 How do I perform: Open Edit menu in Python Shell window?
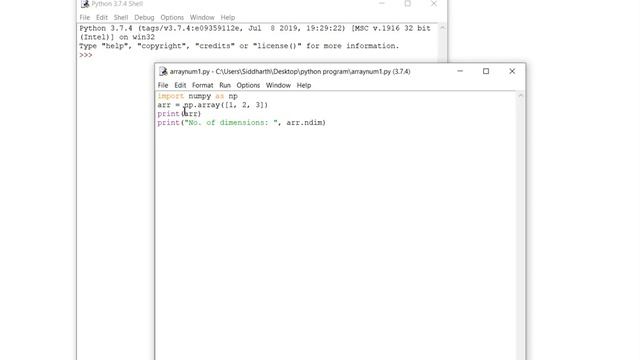click(102, 18)
